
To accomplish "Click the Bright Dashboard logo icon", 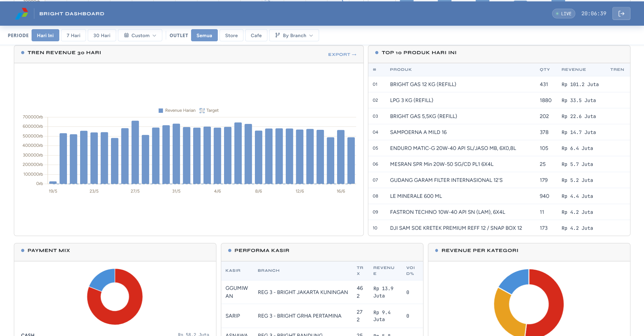I will [x=22, y=14].
